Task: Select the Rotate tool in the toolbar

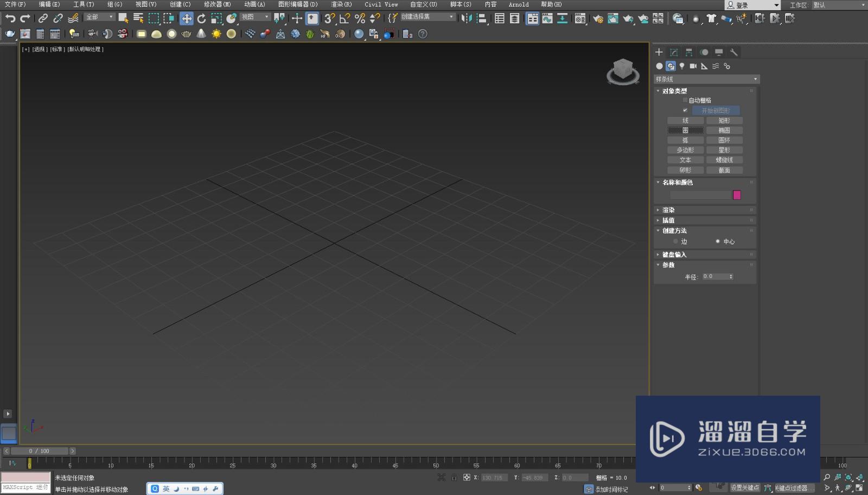Action: pos(201,18)
